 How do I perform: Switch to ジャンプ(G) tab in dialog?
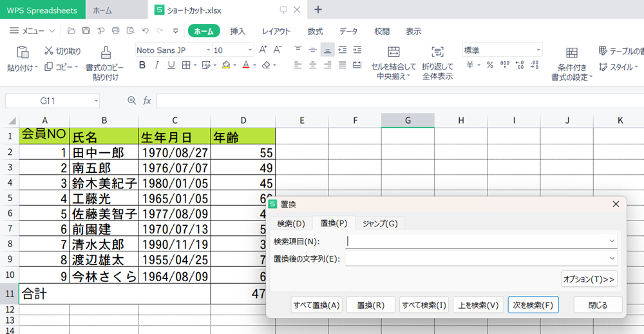[x=380, y=223]
